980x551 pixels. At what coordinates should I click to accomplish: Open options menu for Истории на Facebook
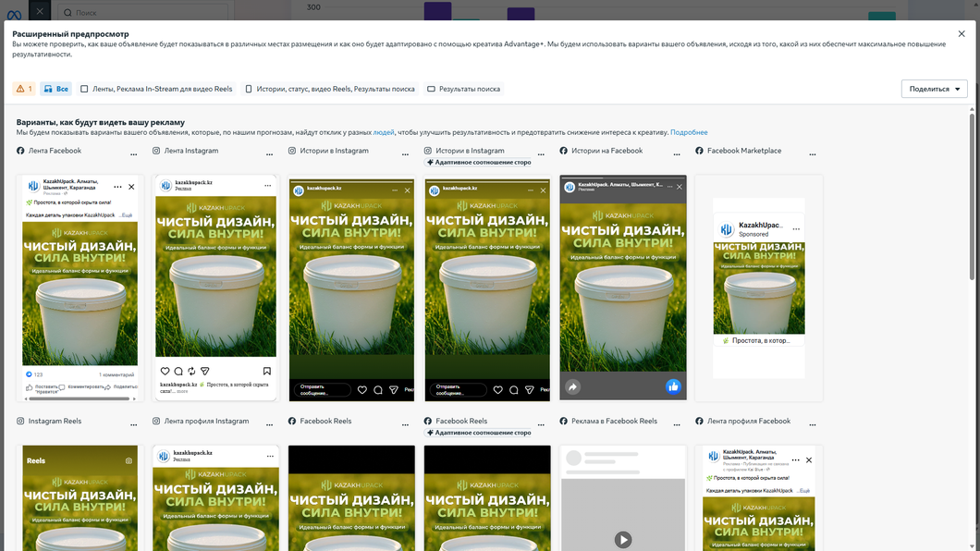click(677, 154)
